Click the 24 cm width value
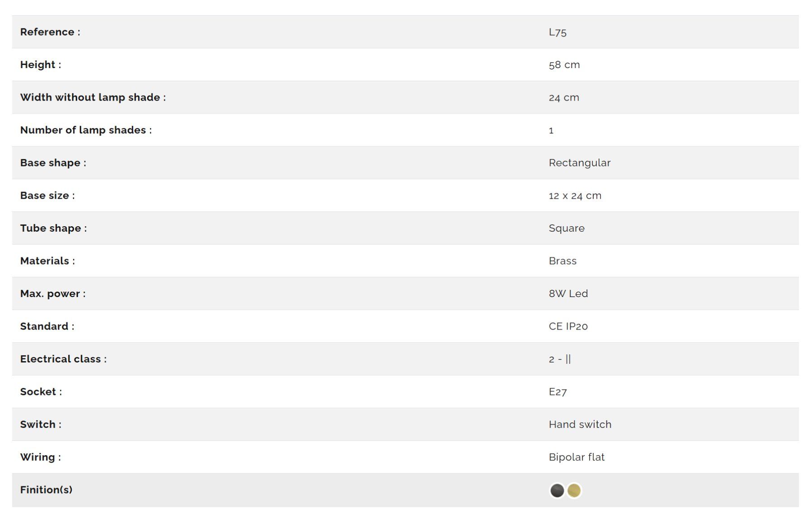 click(564, 97)
